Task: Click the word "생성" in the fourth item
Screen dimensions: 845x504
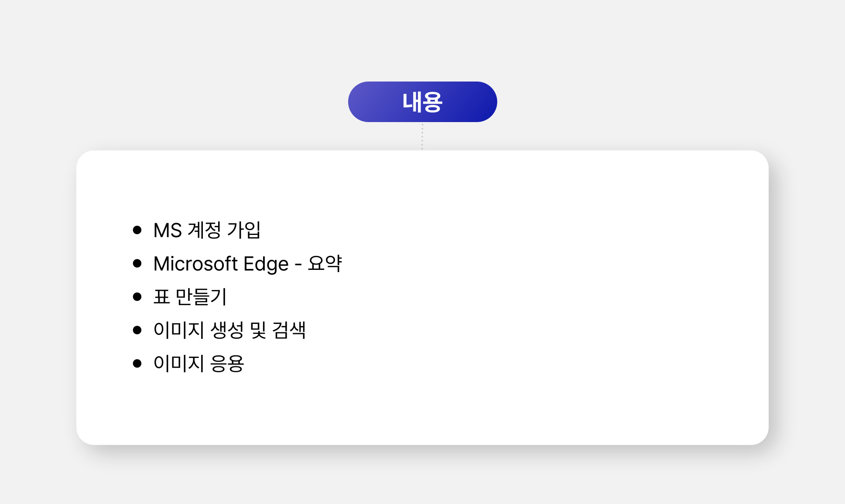Action: (x=227, y=330)
